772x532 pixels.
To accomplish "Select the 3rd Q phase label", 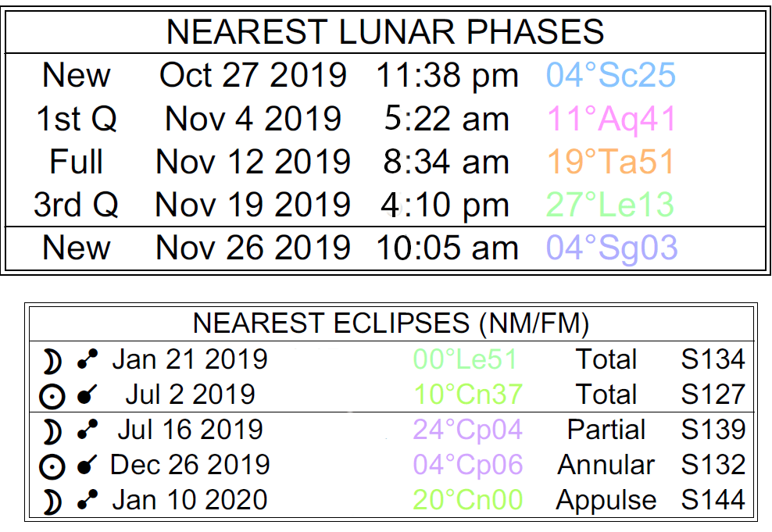I will (x=76, y=205).
